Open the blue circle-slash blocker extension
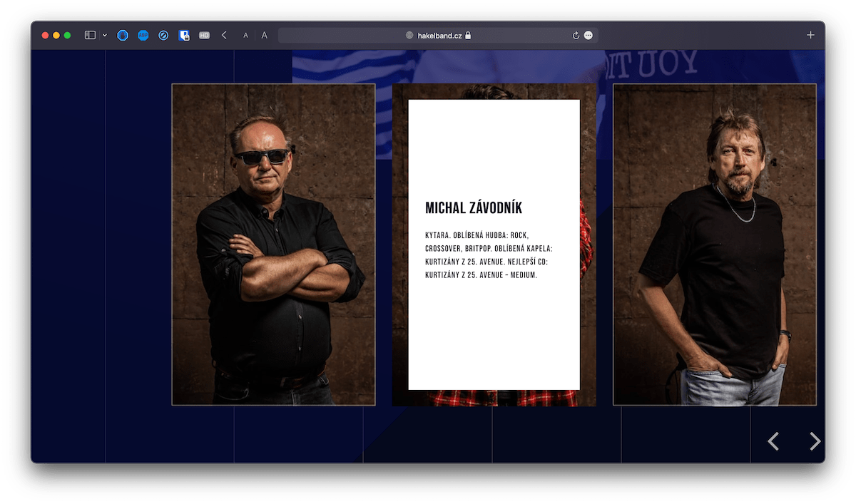The width and height of the screenshot is (856, 504). point(163,35)
